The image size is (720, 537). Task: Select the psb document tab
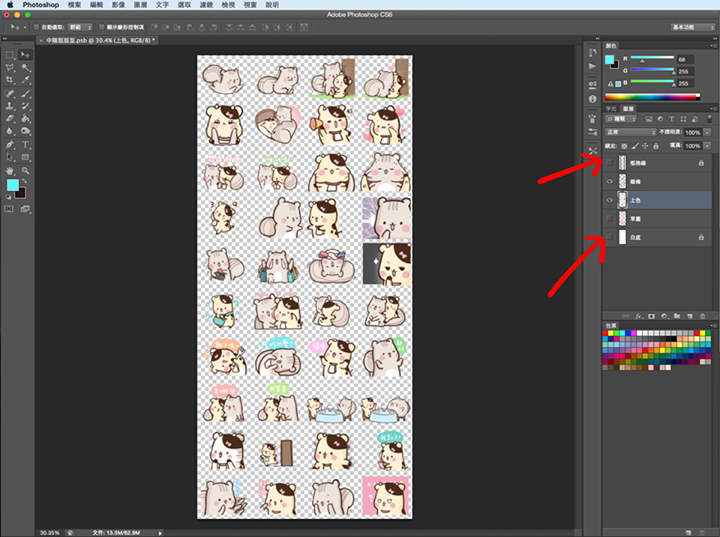(x=97, y=40)
